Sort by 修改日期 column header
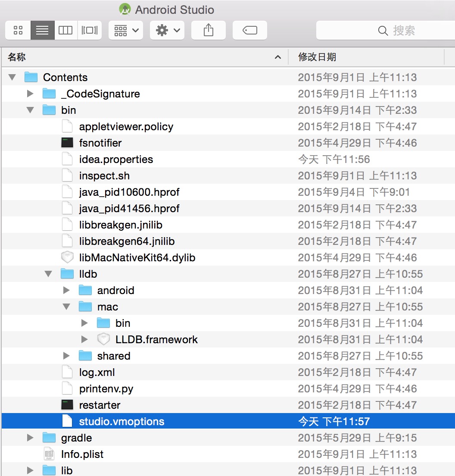This screenshot has height=476, width=455. [366, 57]
